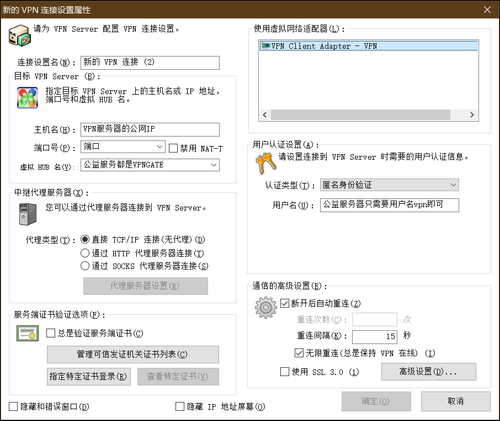This screenshot has height=421, width=500.
Task: Toggle 断开后自动重连 checkbox
Action: [284, 303]
